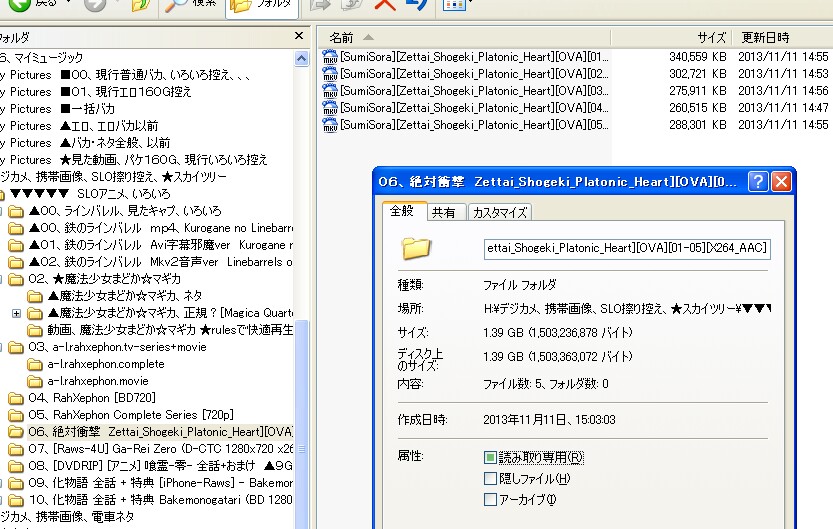This screenshot has width=833, height=529.
Task: Click the file name ending in [OVA][03...
Action: point(474,91)
